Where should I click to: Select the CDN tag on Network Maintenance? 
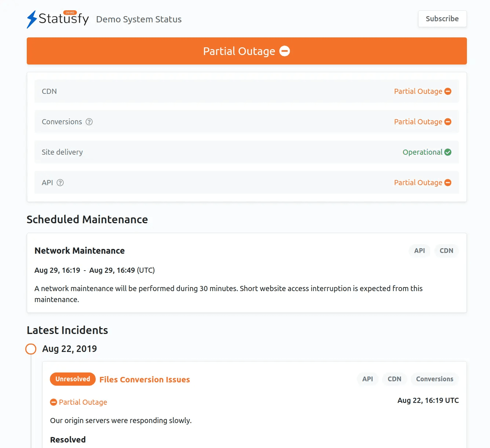point(446,251)
